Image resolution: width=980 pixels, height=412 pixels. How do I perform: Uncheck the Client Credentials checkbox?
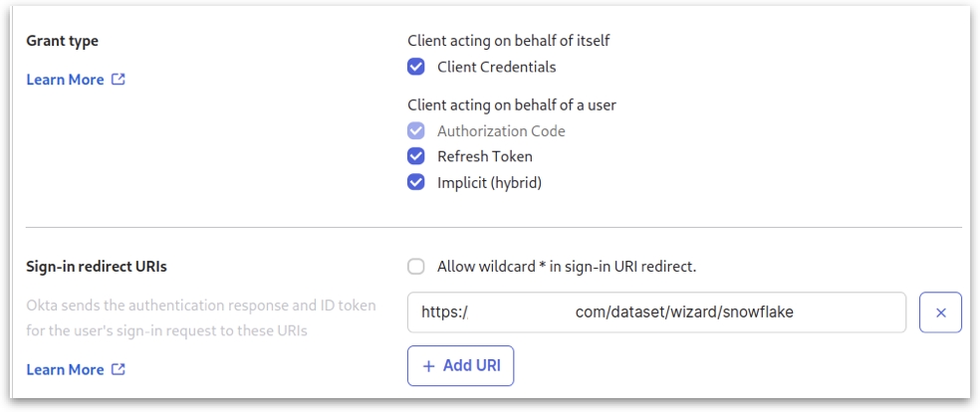[x=416, y=68]
